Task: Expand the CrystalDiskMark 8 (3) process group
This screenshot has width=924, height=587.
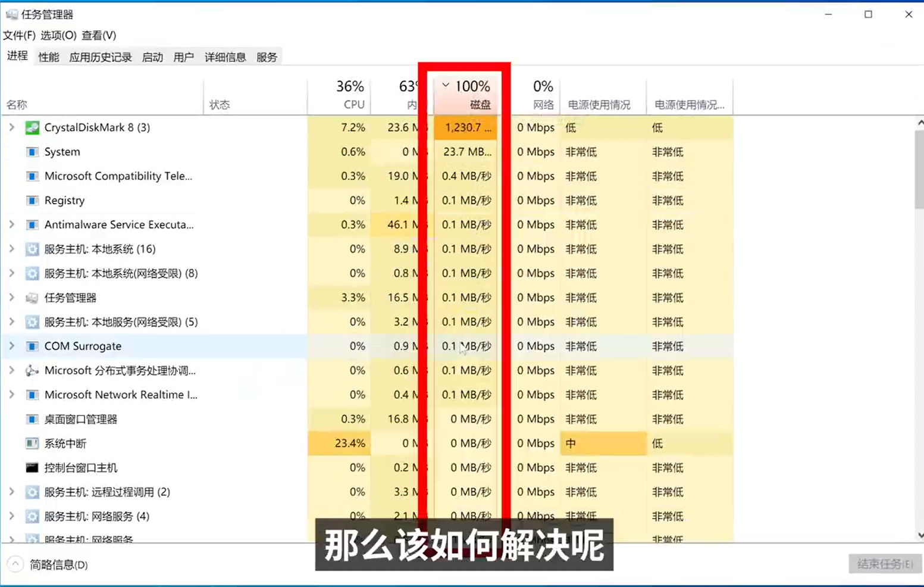Action: (x=11, y=127)
